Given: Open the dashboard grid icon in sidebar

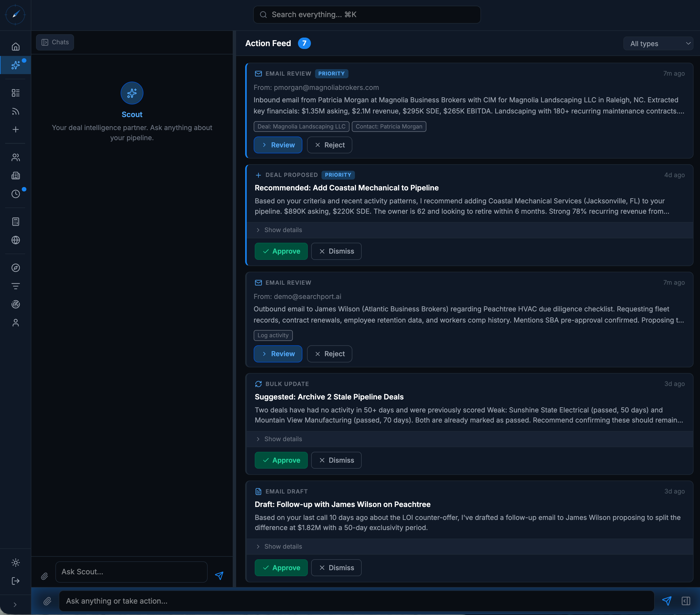Looking at the screenshot, I should click(16, 92).
